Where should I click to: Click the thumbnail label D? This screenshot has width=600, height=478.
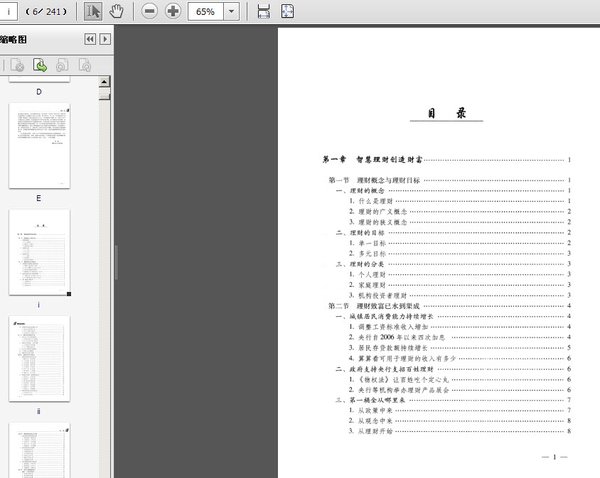coord(39,92)
